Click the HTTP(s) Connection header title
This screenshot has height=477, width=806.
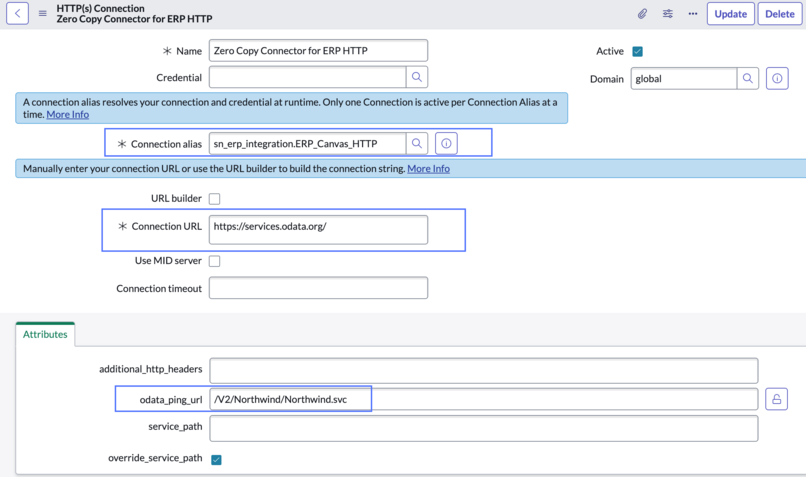(100, 8)
